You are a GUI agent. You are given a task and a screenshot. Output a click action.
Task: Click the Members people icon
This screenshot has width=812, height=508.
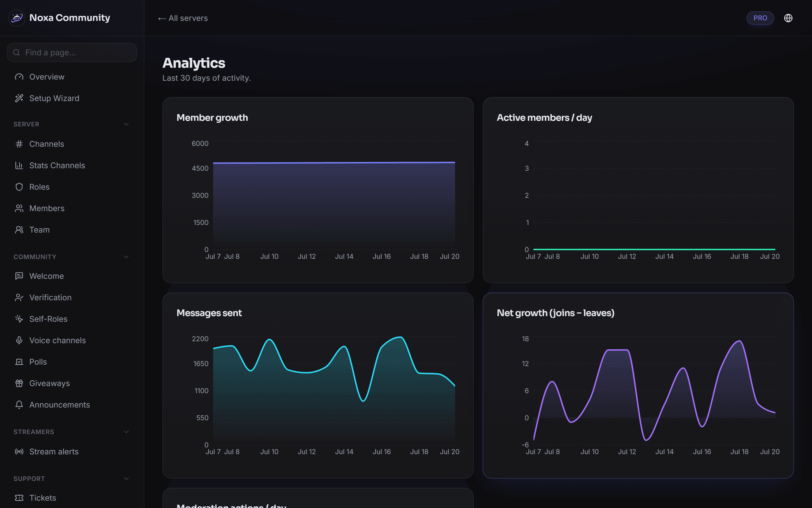19,209
